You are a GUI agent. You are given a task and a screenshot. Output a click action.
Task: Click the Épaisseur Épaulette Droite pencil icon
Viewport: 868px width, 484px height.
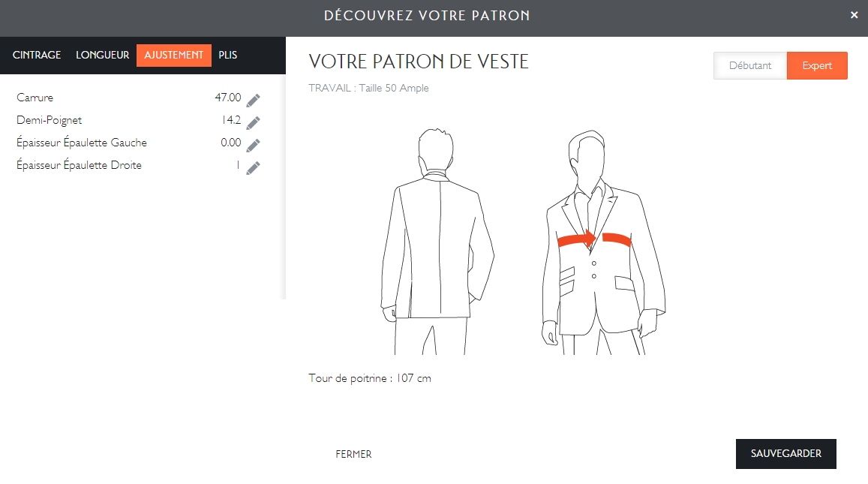click(x=254, y=167)
